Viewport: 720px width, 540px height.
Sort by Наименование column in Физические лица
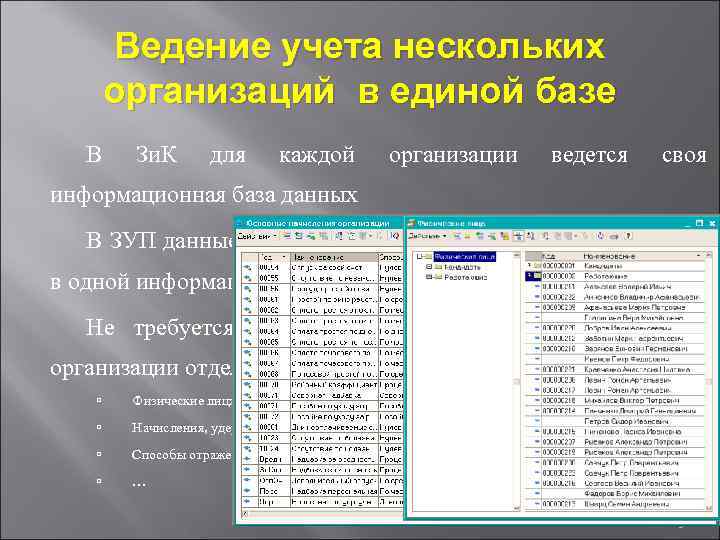tap(642, 256)
